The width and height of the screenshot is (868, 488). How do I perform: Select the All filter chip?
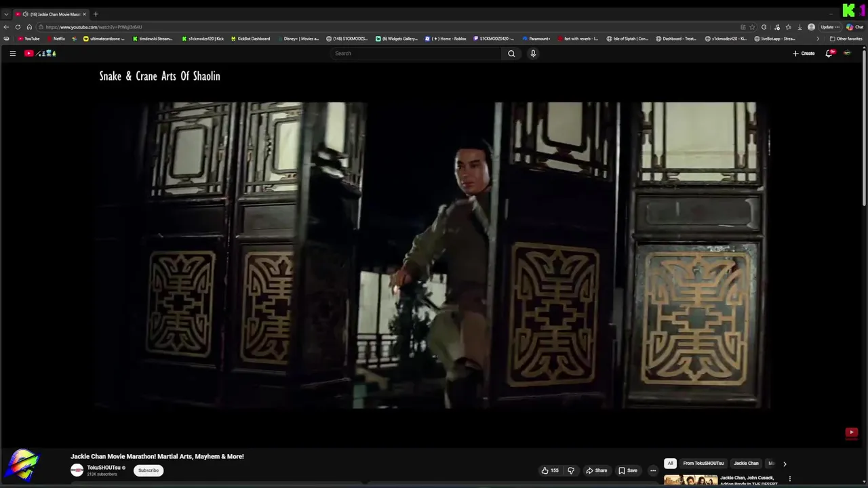[x=670, y=464]
